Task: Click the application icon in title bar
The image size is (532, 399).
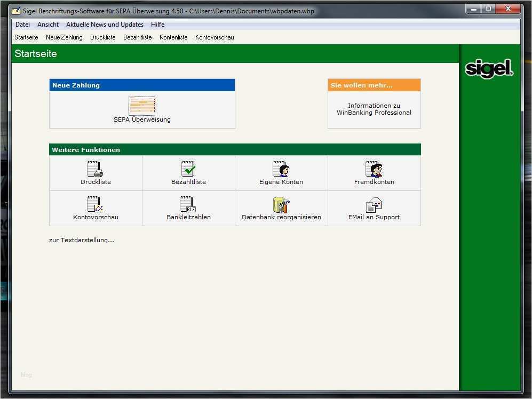Action: pyautogui.click(x=16, y=11)
